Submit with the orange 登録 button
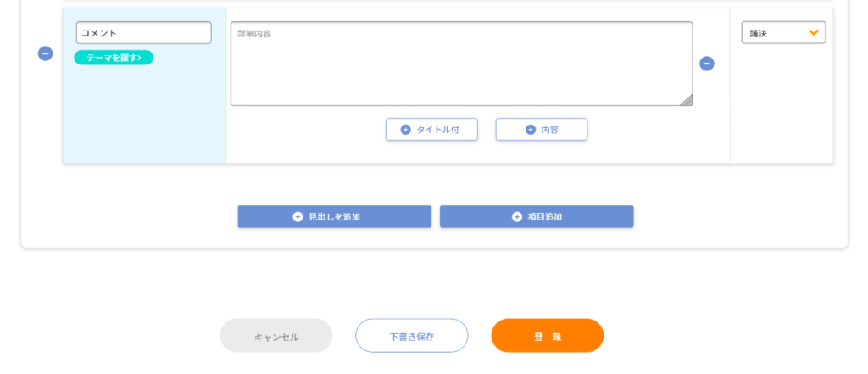868x374 pixels. [x=548, y=336]
